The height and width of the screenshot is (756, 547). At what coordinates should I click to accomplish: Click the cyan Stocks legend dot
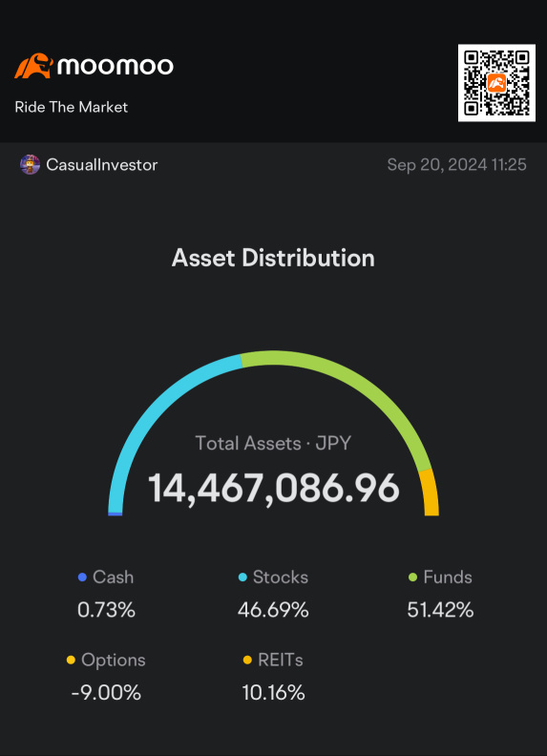pyautogui.click(x=242, y=577)
